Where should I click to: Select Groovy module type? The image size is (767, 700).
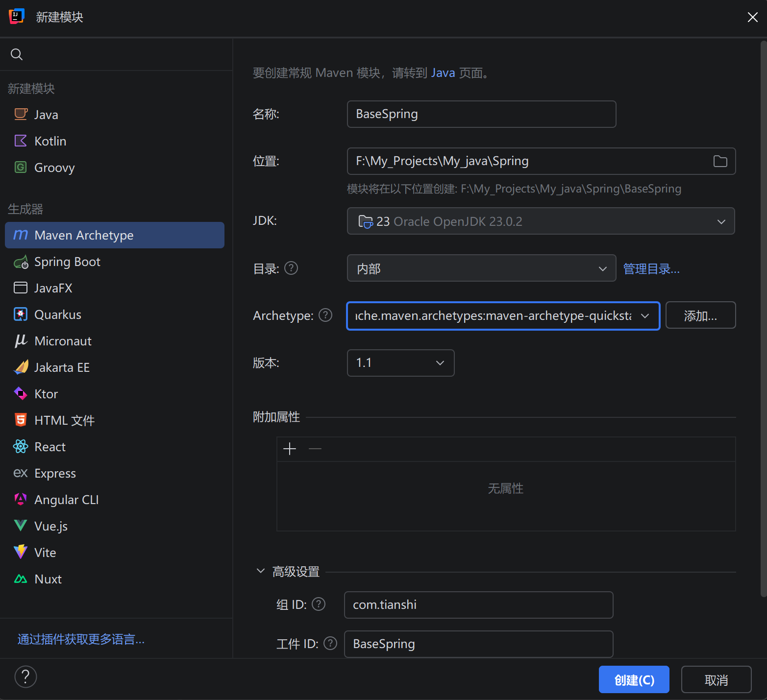(115, 168)
